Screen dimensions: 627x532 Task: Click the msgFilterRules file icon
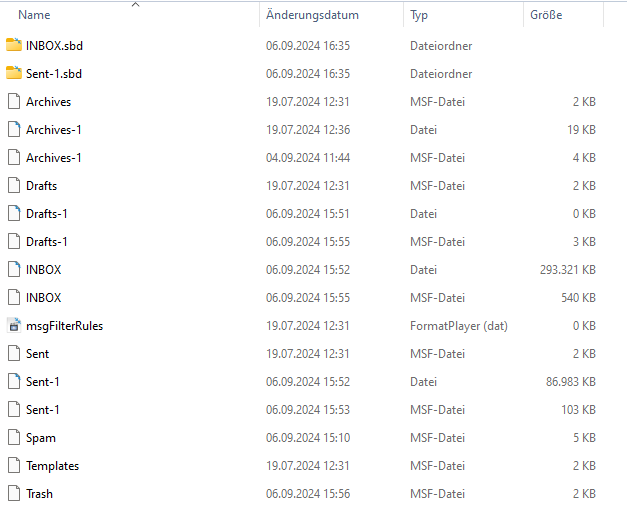tap(13, 325)
